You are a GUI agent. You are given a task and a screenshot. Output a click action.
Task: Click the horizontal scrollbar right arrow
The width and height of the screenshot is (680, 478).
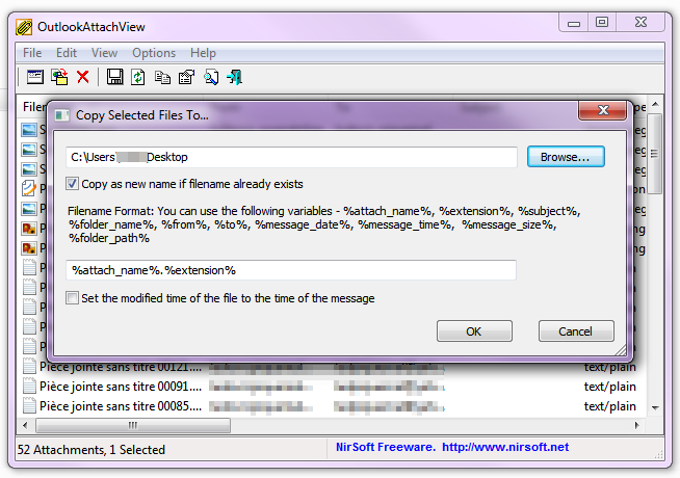point(637,425)
